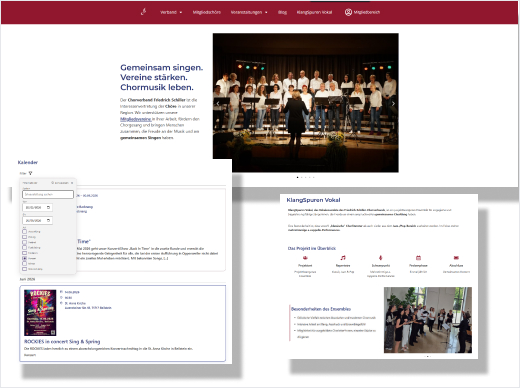This screenshot has width=520, height=388.
Task: Open the Verband dropdown menu
Action: 171,12
